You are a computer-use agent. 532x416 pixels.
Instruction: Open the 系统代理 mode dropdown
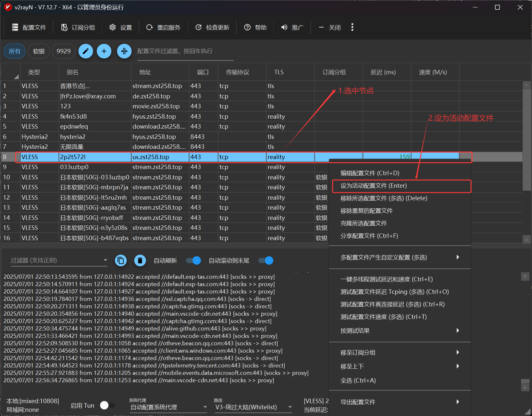point(169,407)
